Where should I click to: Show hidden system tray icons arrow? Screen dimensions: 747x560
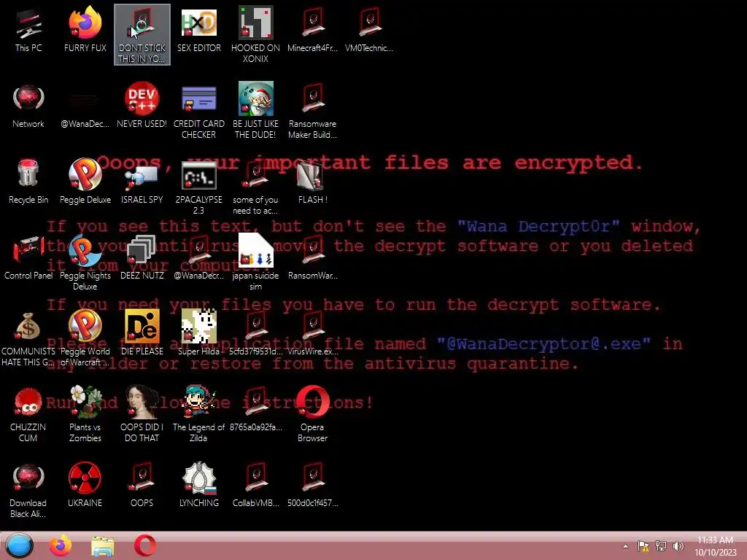tap(625, 546)
